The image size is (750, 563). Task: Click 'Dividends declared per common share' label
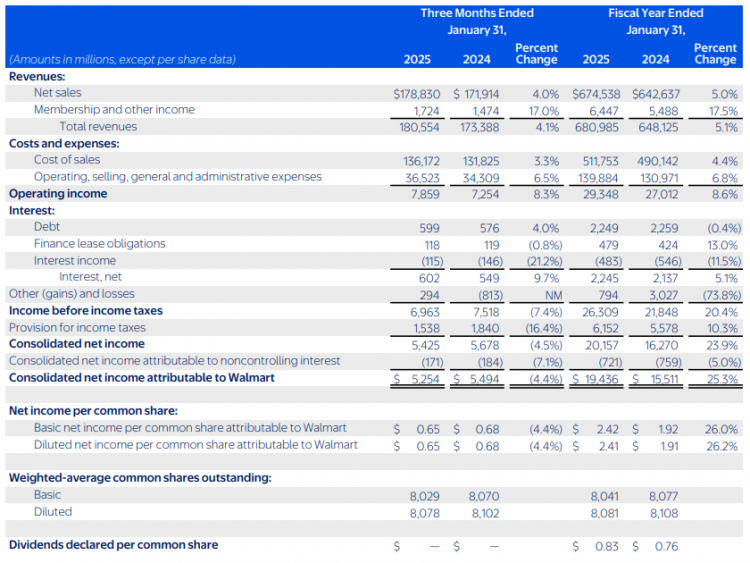113,545
